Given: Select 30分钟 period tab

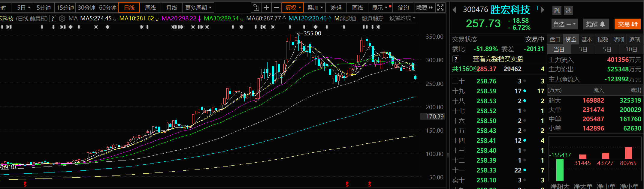Looking at the screenshot, I should tap(86, 7).
